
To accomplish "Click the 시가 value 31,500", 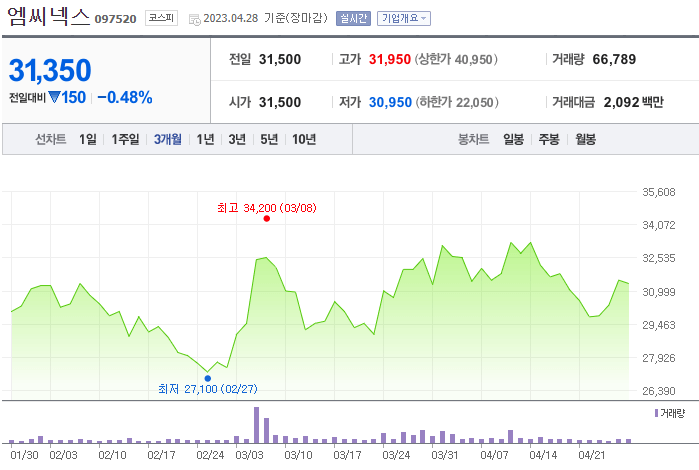I will (280, 102).
